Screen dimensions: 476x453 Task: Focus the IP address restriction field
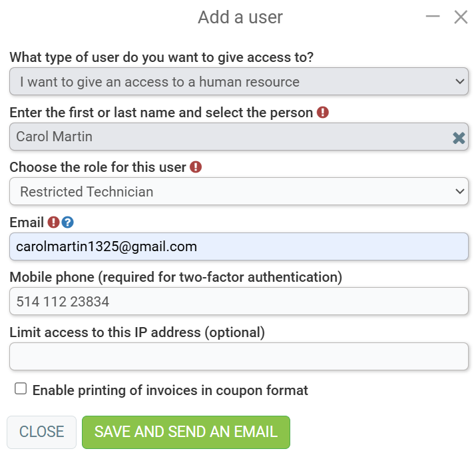click(239, 356)
